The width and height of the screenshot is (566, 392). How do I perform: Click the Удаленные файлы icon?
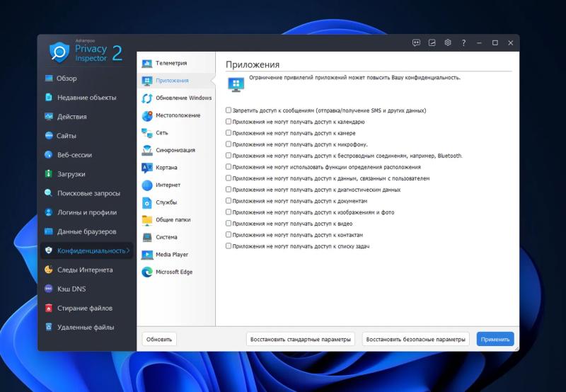(49, 327)
